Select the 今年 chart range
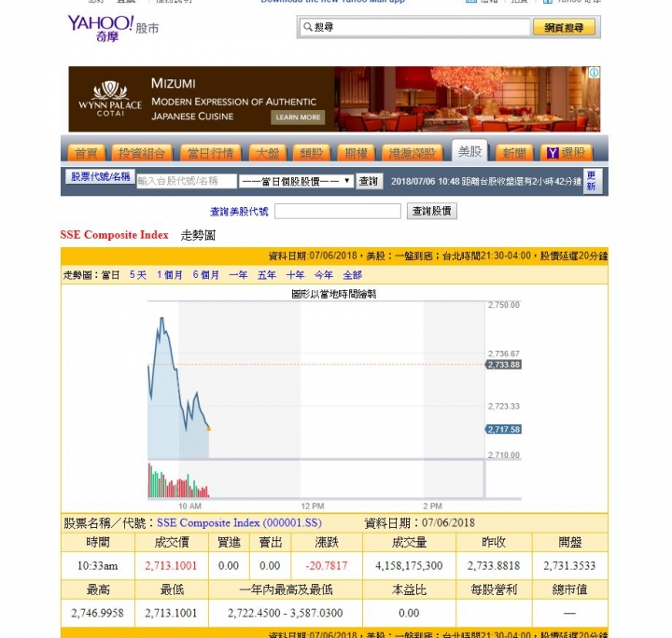The image size is (672, 638). click(x=324, y=275)
